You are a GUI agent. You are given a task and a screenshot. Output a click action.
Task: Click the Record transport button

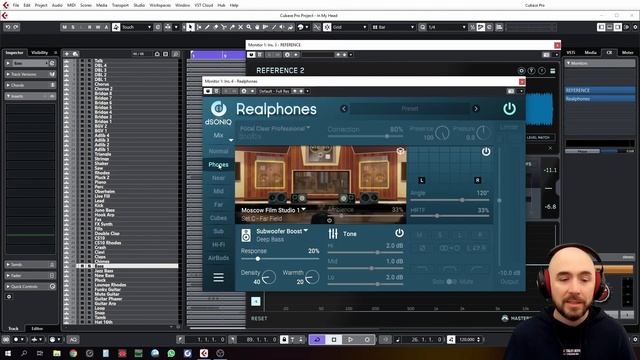[x=367, y=339]
